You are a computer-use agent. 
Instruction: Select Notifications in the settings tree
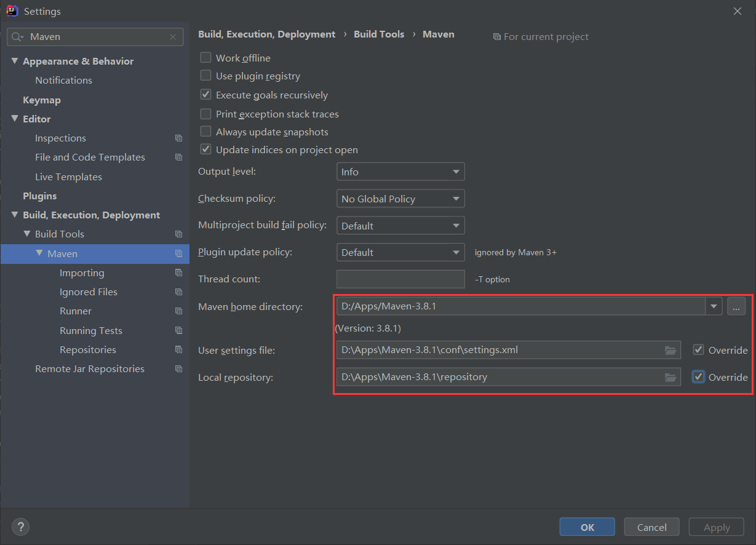(x=63, y=81)
